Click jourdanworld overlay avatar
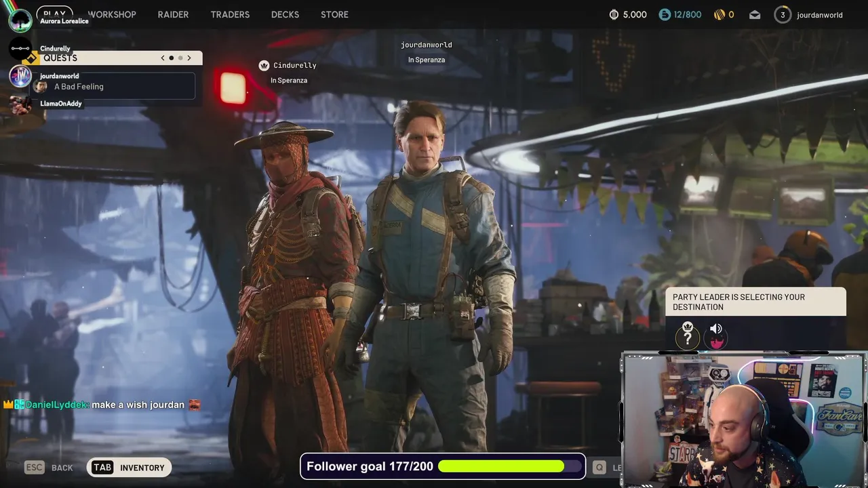The image size is (868, 488). point(20,76)
